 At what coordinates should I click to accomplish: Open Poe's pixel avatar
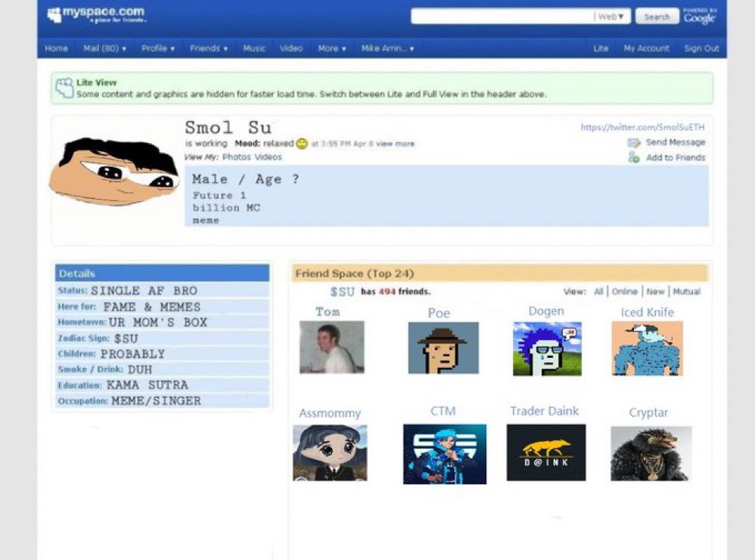443,347
